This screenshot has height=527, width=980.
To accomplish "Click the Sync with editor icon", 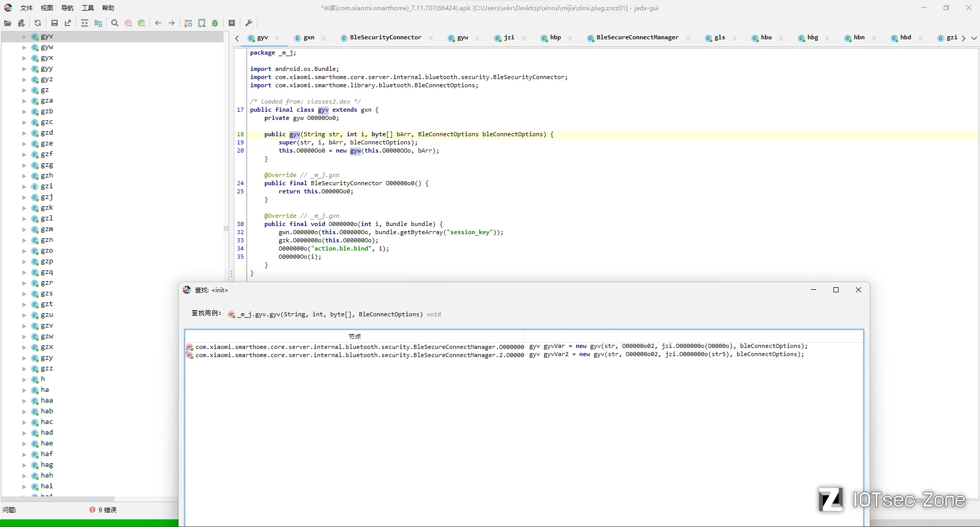I will pyautogui.click(x=85, y=23).
